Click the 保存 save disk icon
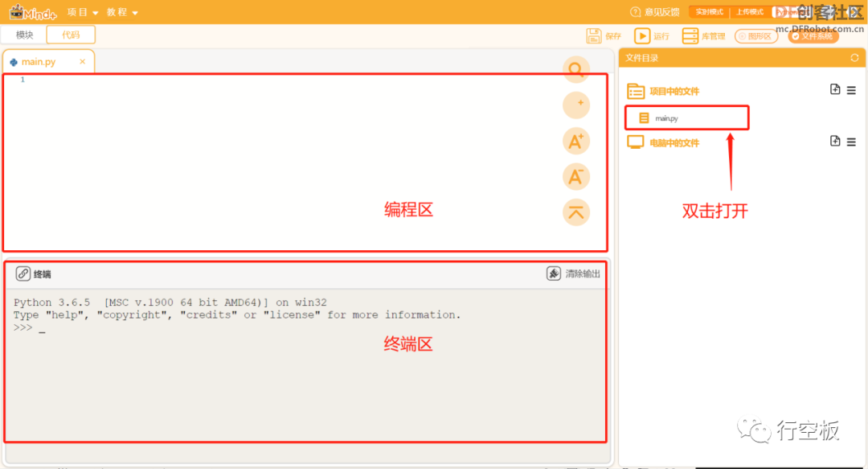Viewport: 868px width, 469px height. point(594,36)
